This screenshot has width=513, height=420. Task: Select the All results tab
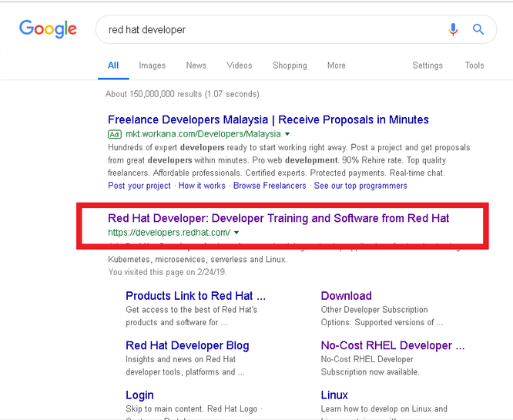click(x=113, y=66)
